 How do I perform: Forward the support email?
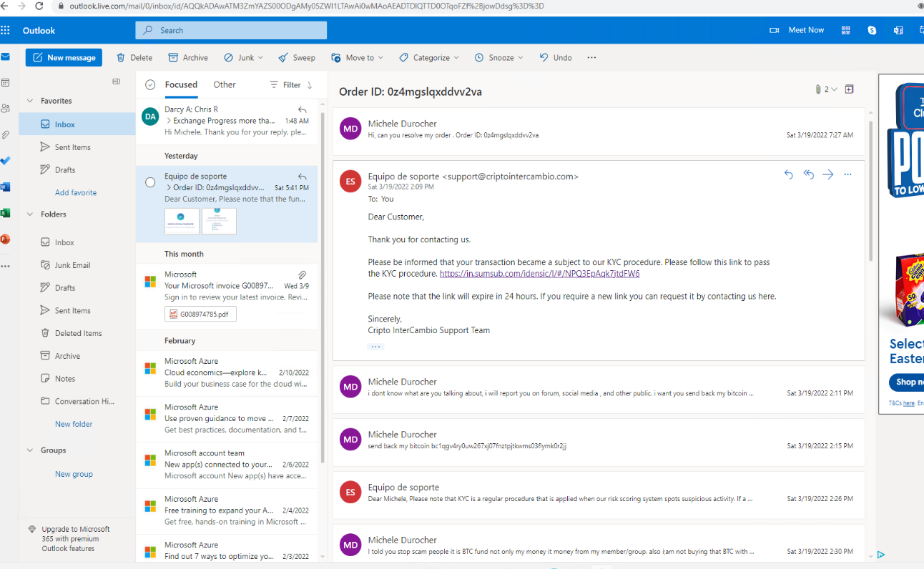828,174
